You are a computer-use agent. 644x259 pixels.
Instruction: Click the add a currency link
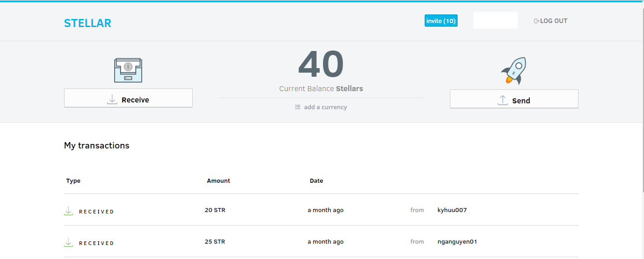coord(325,107)
